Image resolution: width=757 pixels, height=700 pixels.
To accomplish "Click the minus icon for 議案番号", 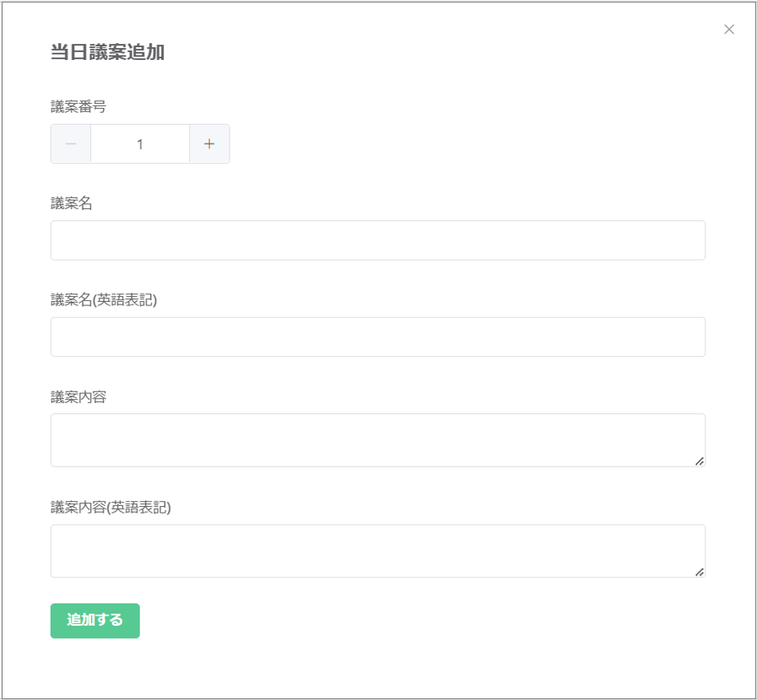I will 71,144.
